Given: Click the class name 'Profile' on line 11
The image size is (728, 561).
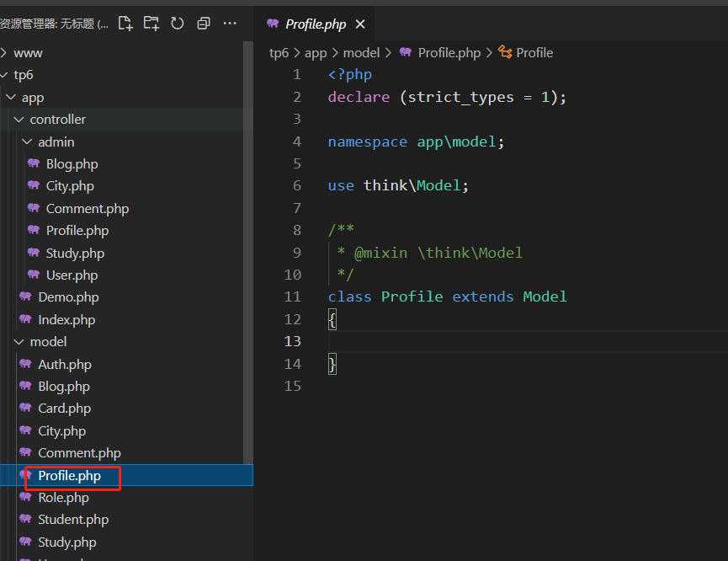Looking at the screenshot, I should pyautogui.click(x=412, y=297).
